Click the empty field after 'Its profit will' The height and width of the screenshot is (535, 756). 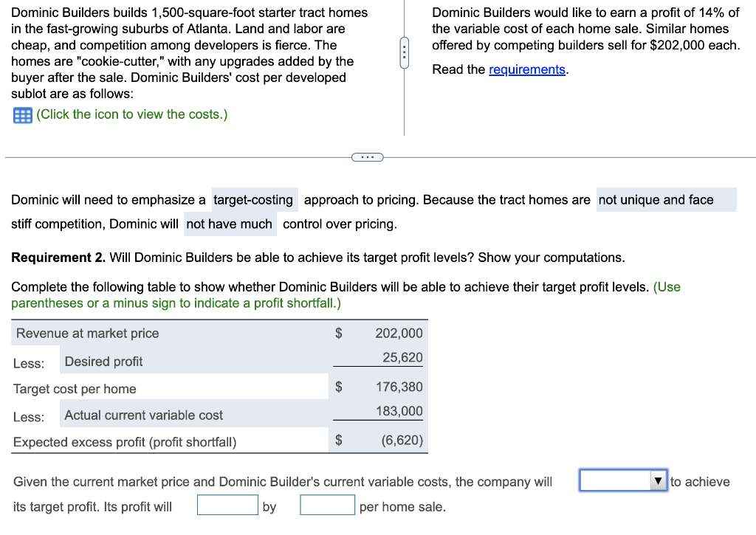[x=227, y=504]
